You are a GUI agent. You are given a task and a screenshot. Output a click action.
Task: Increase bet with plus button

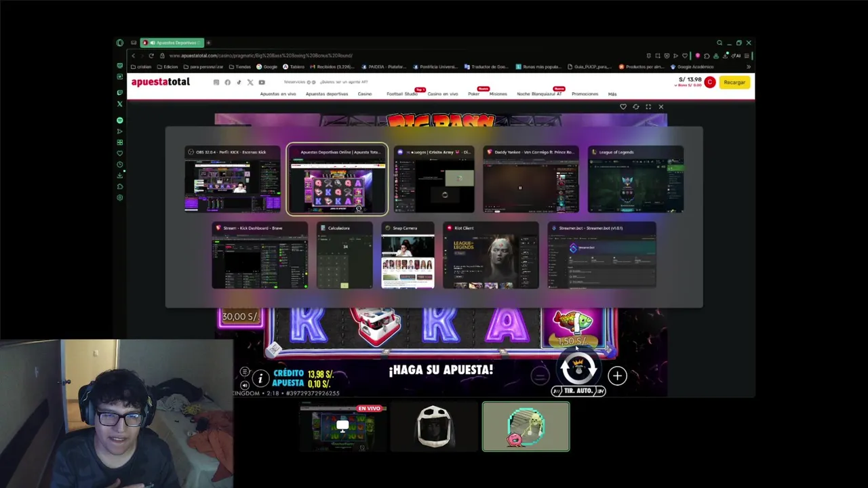click(x=617, y=375)
